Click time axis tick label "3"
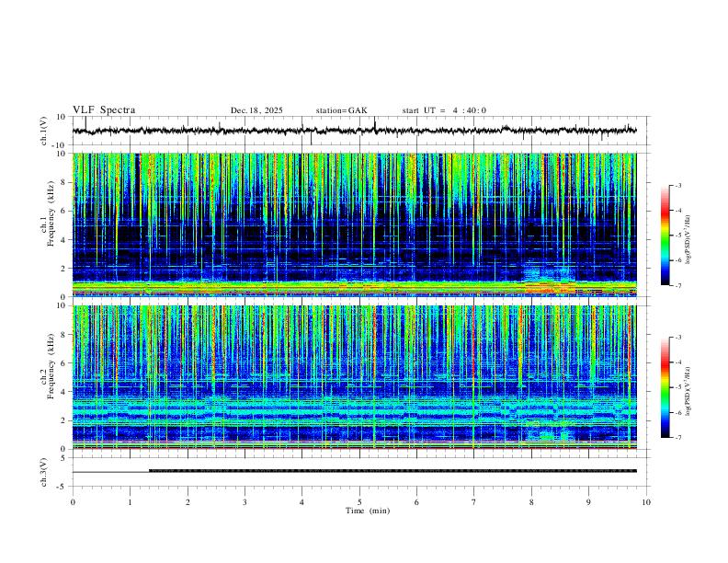 [x=245, y=502]
